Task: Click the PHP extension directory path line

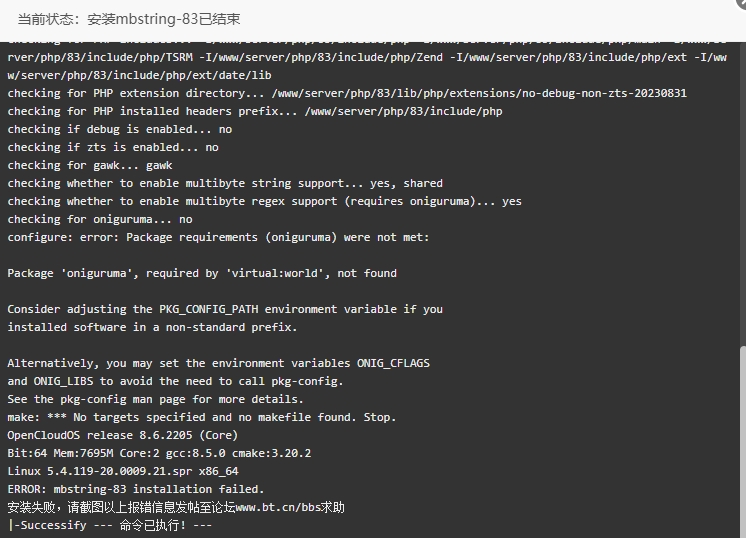Action: pos(347,93)
